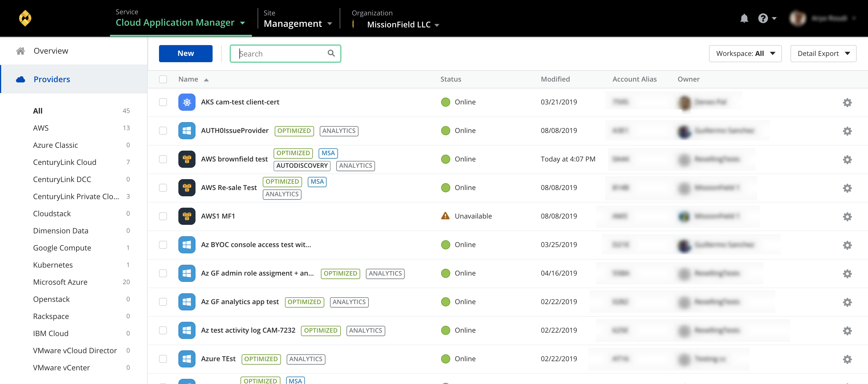Open settings gear for Az BYOC console row
The height and width of the screenshot is (384, 868).
coord(847,245)
